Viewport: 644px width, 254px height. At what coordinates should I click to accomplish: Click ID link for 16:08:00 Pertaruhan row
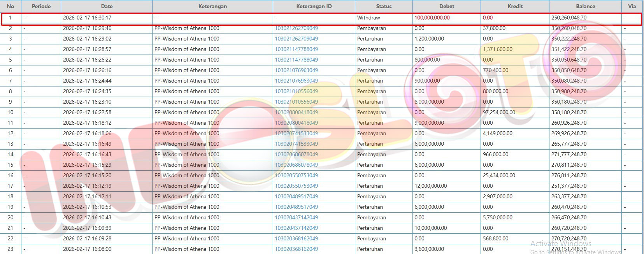[296, 249]
